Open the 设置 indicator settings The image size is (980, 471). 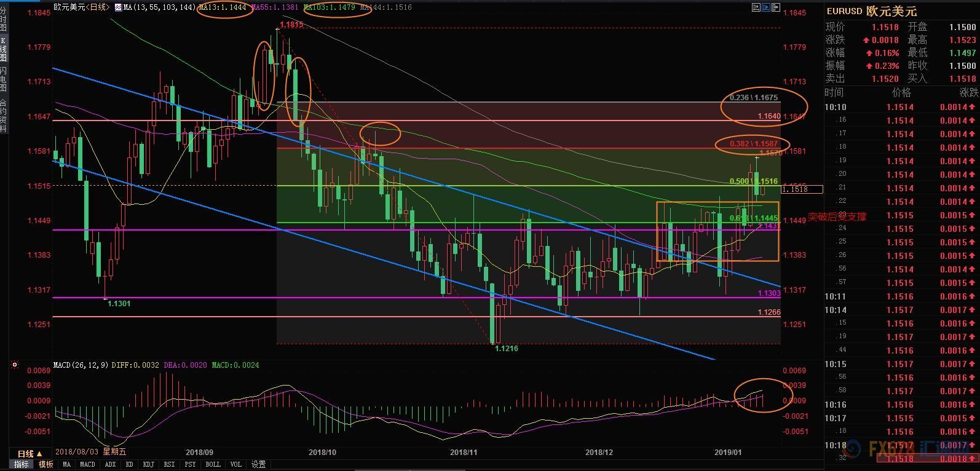(x=258, y=465)
